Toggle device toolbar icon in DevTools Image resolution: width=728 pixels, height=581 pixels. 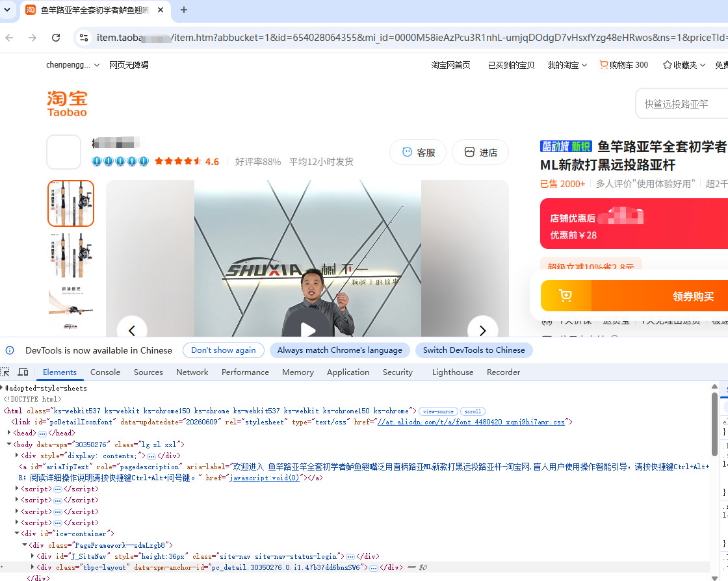point(23,372)
